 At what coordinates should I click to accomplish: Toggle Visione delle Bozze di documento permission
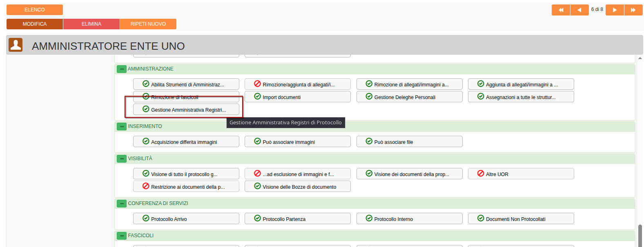(x=297, y=187)
